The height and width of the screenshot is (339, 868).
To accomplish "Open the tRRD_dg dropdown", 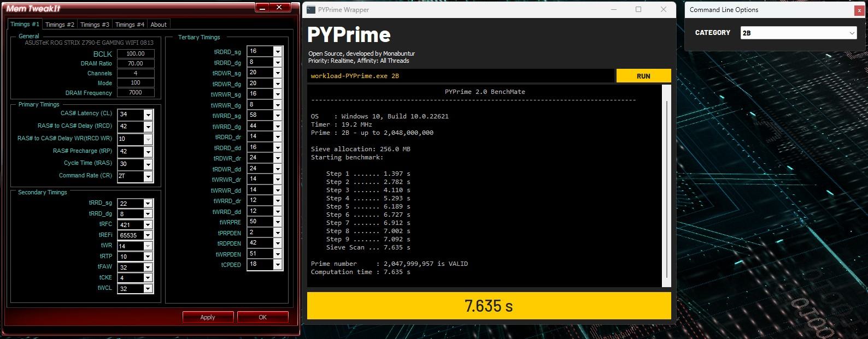I will pyautogui.click(x=148, y=214).
